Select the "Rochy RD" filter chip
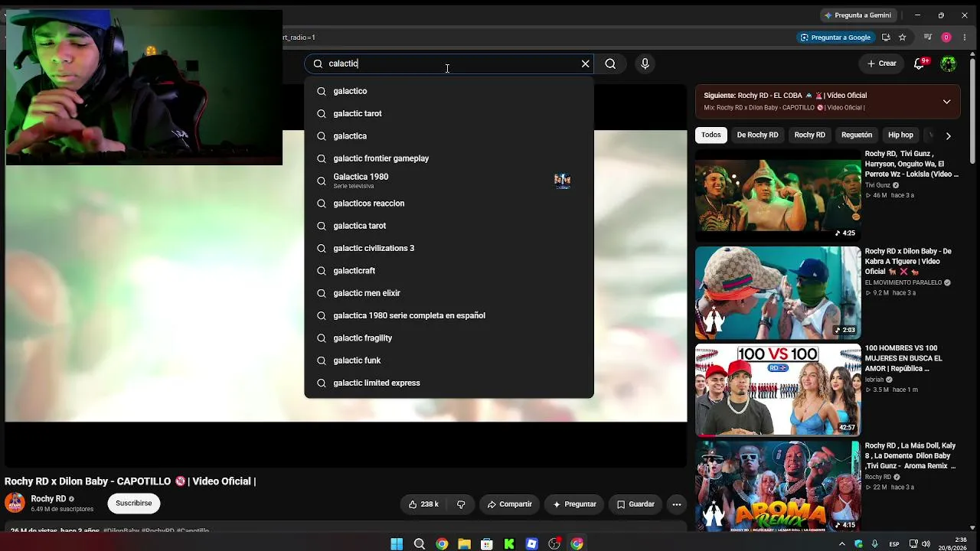This screenshot has height=551, width=980. click(809, 135)
